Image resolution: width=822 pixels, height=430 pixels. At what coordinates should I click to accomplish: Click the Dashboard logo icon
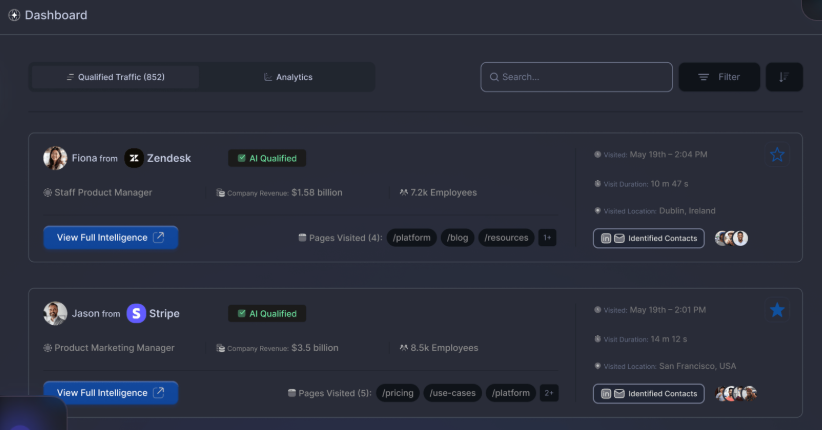point(14,15)
